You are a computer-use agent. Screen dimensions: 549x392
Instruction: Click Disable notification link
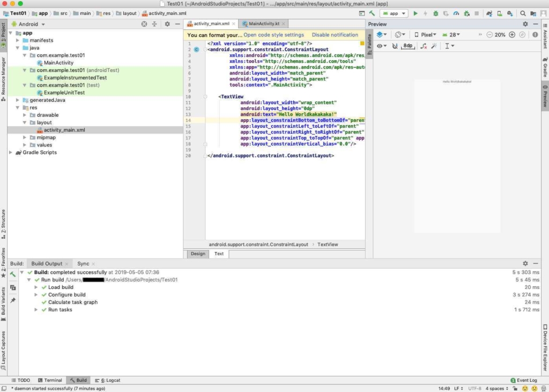[335, 35]
